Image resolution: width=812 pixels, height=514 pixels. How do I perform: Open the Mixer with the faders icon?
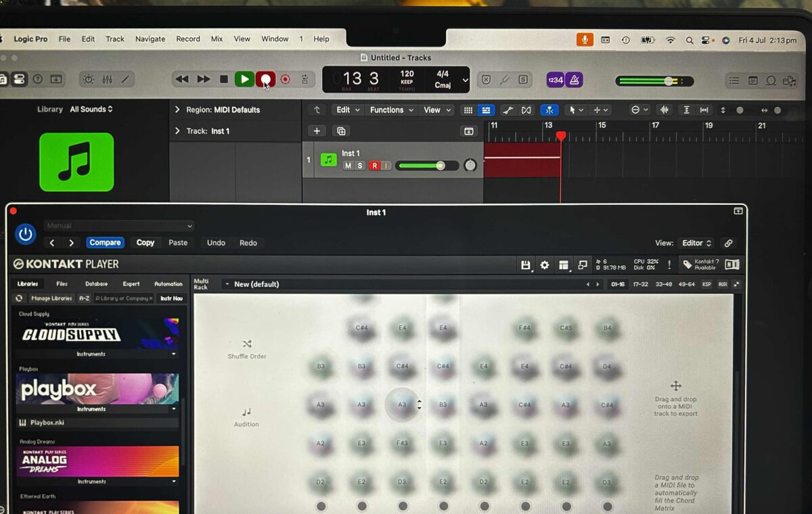(x=107, y=79)
